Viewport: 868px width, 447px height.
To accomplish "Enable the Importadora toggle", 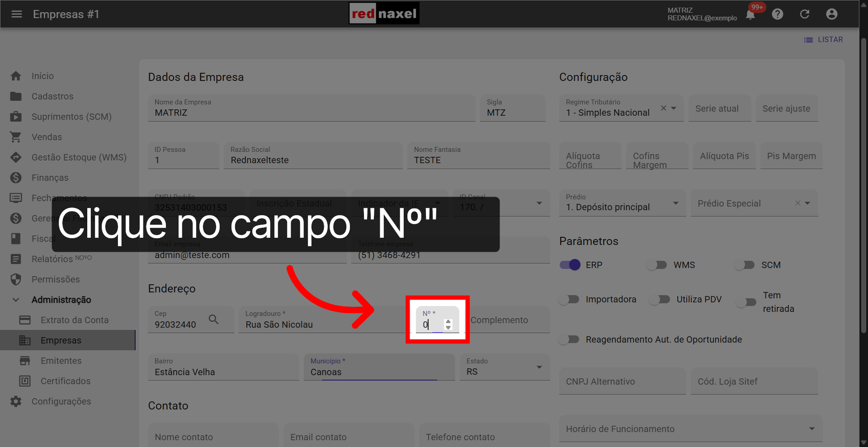I will click(569, 299).
